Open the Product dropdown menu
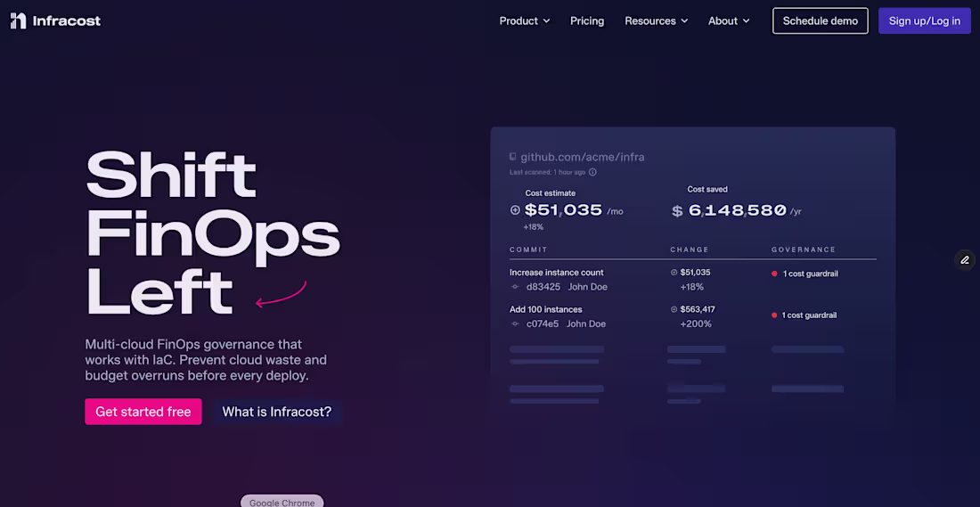980x507 pixels. (x=525, y=20)
